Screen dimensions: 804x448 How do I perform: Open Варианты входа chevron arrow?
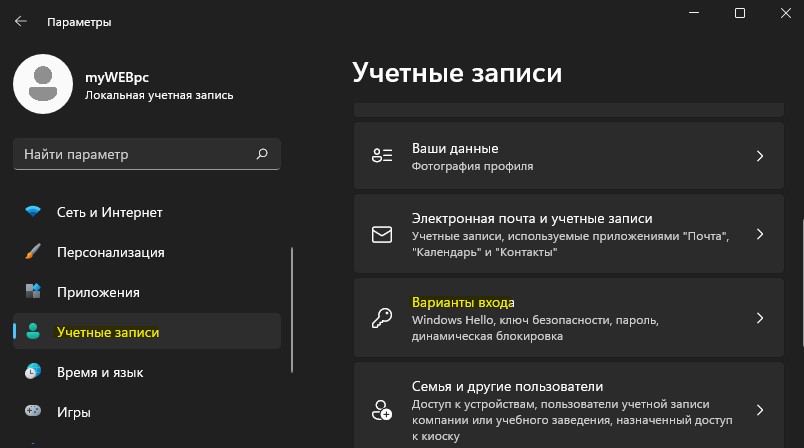(760, 318)
